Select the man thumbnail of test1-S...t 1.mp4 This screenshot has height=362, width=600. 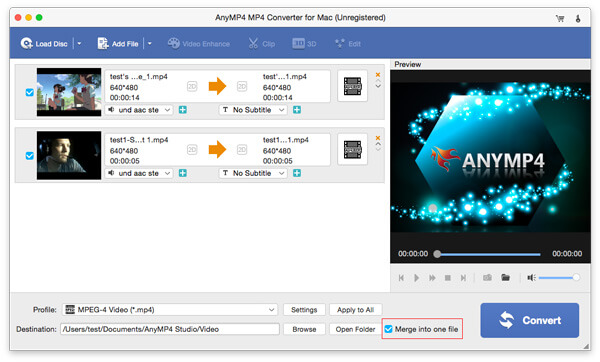(69, 155)
